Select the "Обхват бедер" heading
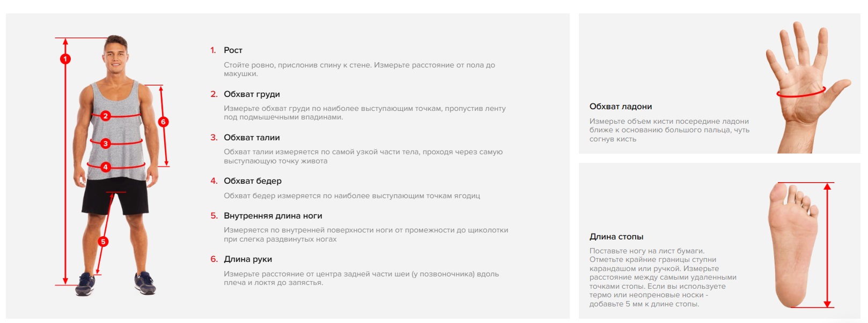This screenshot has width=868, height=323. (253, 181)
